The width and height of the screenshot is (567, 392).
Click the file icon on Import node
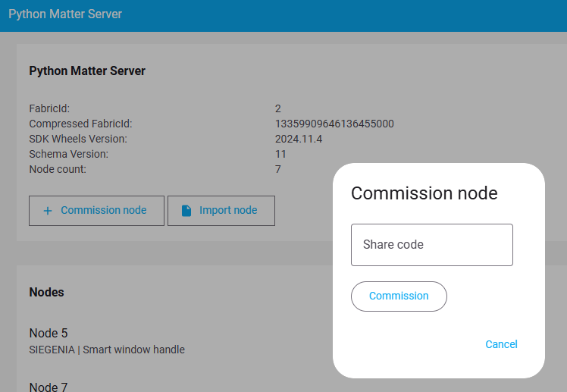pyautogui.click(x=186, y=211)
